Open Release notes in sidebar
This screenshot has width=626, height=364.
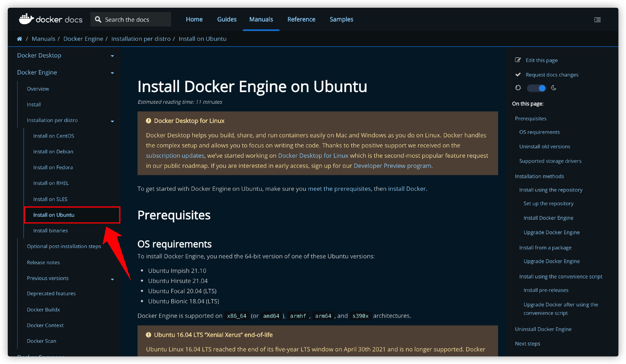point(43,262)
